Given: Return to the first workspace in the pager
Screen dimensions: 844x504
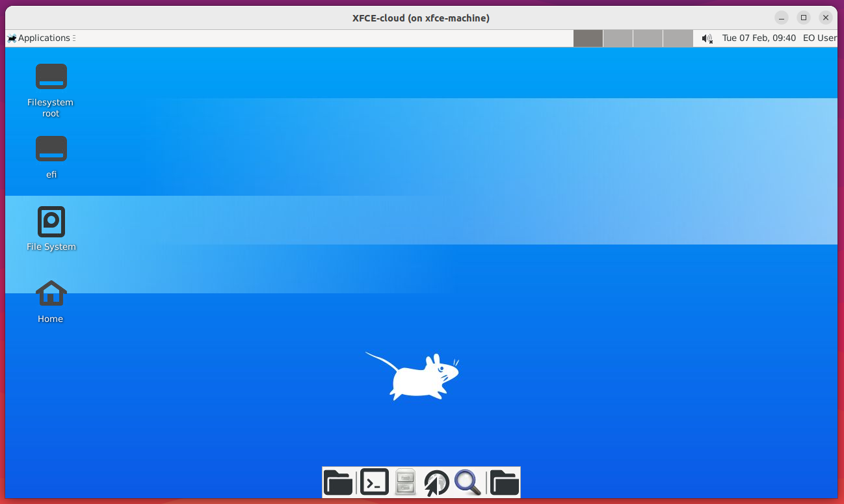Looking at the screenshot, I should click(588, 38).
